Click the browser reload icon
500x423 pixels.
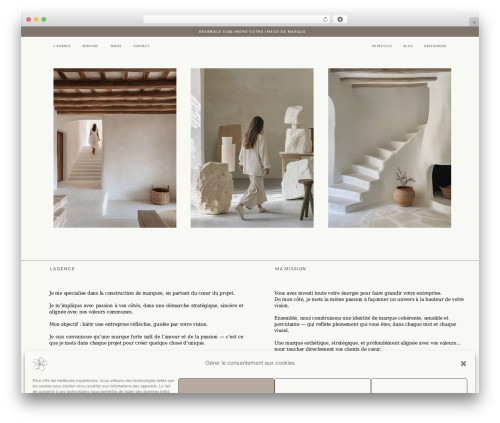tap(325, 20)
